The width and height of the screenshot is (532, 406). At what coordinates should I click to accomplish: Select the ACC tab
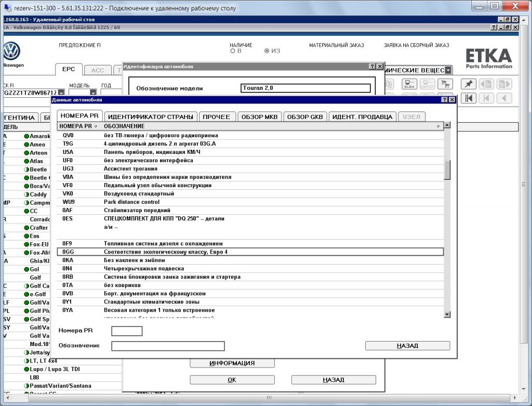(x=98, y=70)
